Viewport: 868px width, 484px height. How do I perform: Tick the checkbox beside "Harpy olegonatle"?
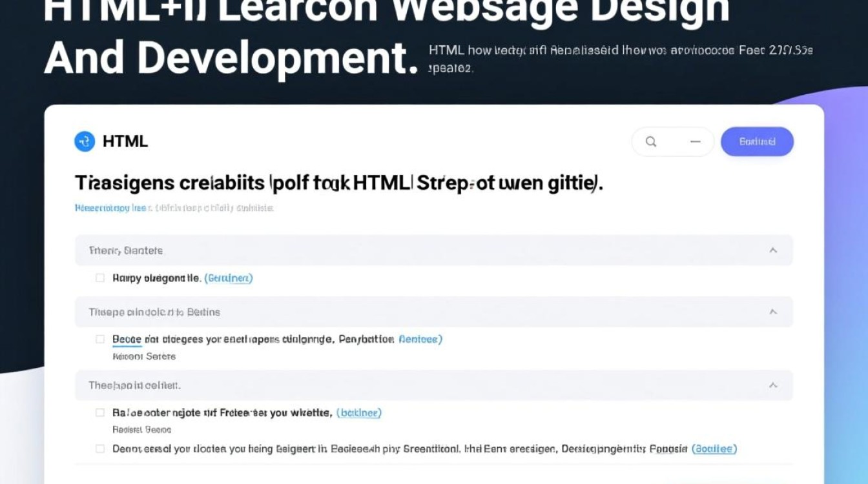click(x=100, y=278)
